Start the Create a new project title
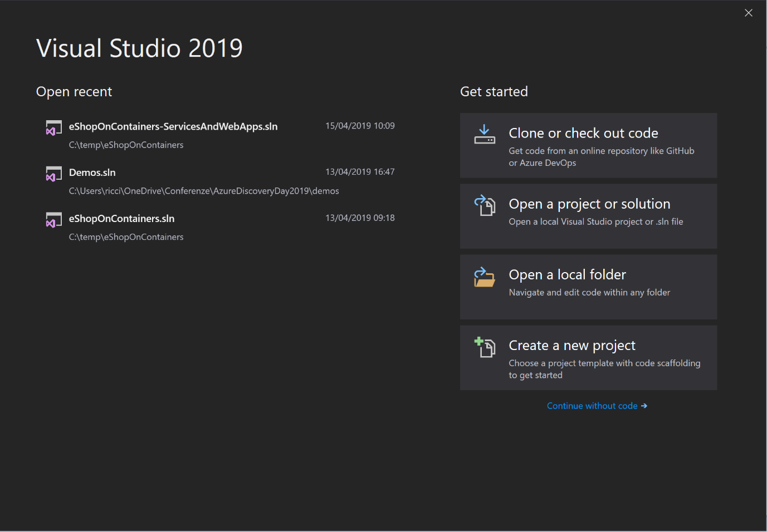 pyautogui.click(x=572, y=346)
